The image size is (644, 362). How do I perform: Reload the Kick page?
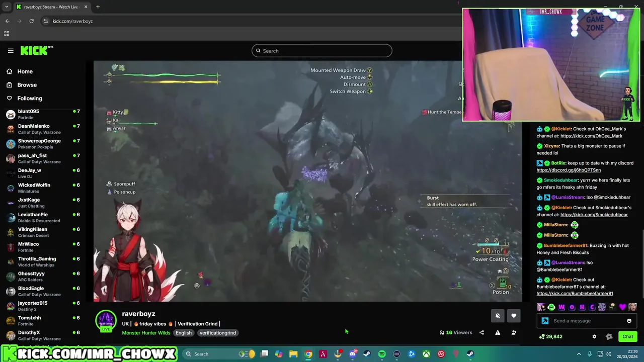click(31, 21)
